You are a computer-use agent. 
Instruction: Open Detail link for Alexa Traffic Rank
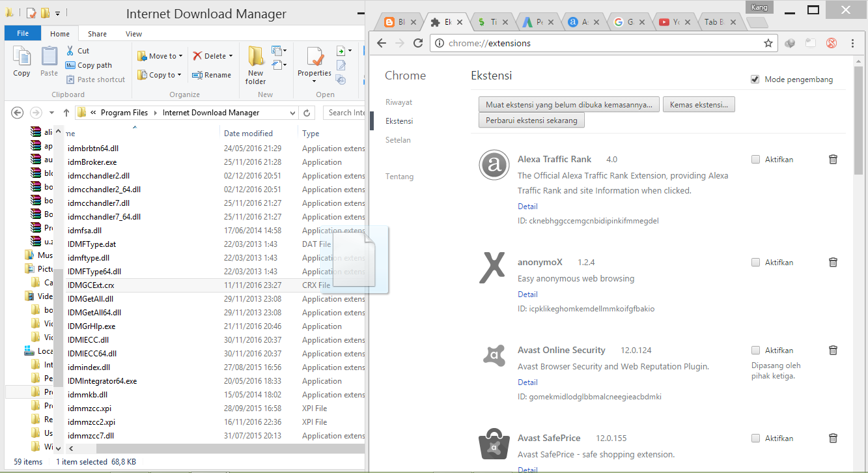pyautogui.click(x=527, y=206)
